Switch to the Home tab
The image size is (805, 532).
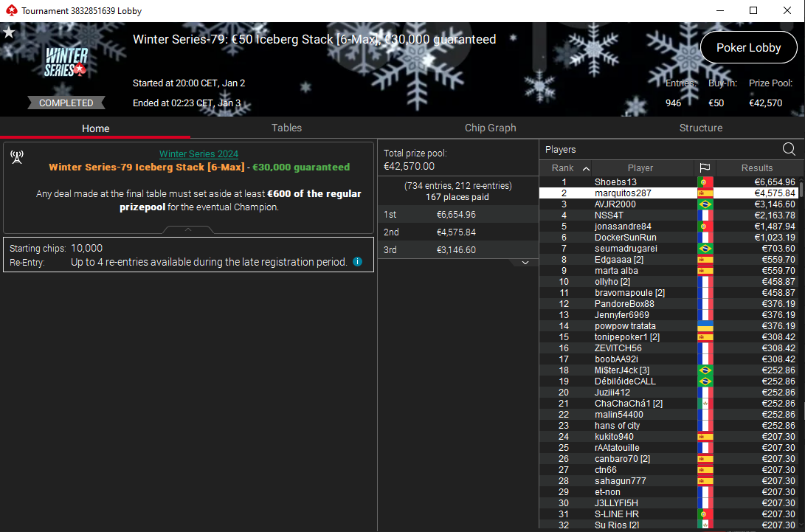(x=95, y=128)
